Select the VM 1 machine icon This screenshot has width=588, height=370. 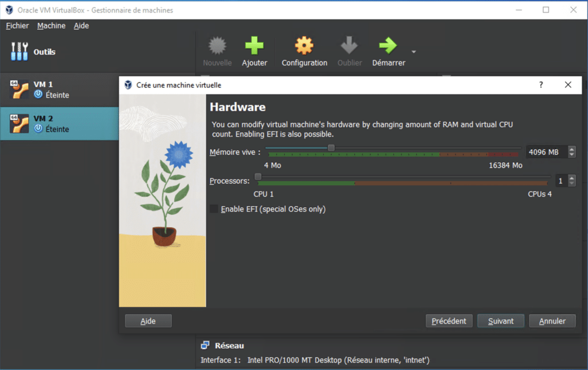[x=19, y=89]
